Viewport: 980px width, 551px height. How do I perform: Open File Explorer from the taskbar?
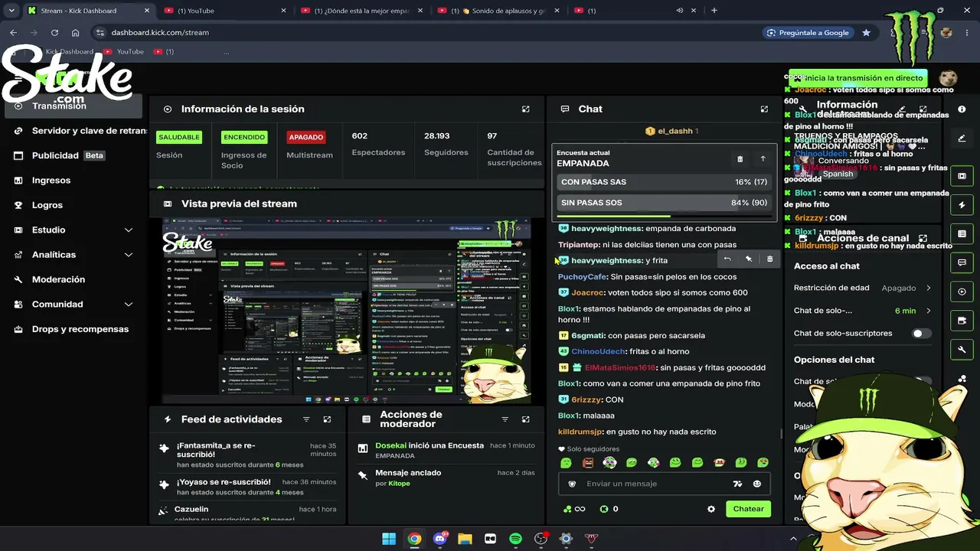[x=465, y=539]
